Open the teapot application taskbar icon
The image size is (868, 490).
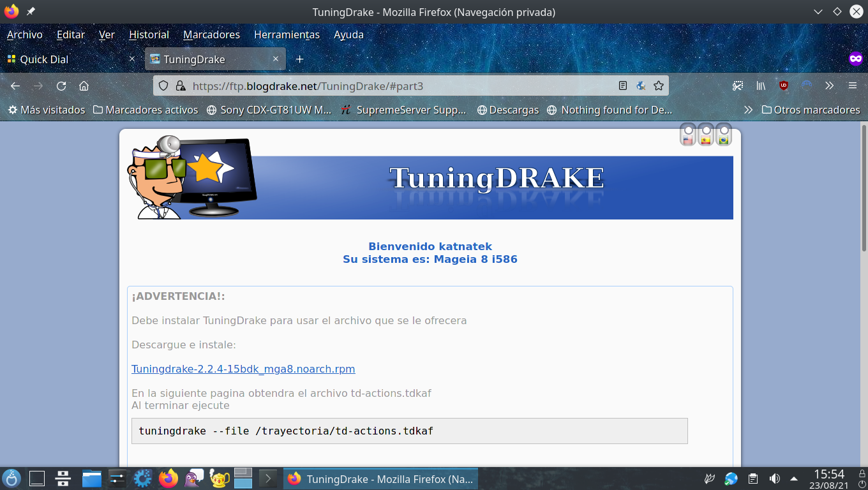click(x=219, y=478)
